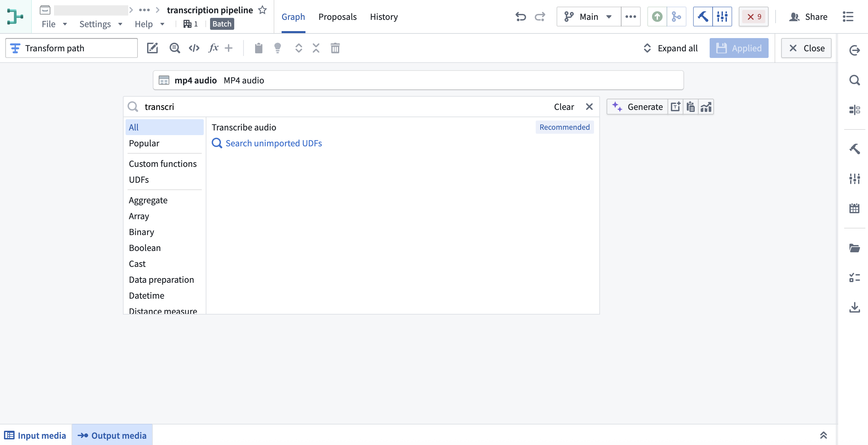
Task: Click the download icon in right sidebar
Action: (x=854, y=307)
